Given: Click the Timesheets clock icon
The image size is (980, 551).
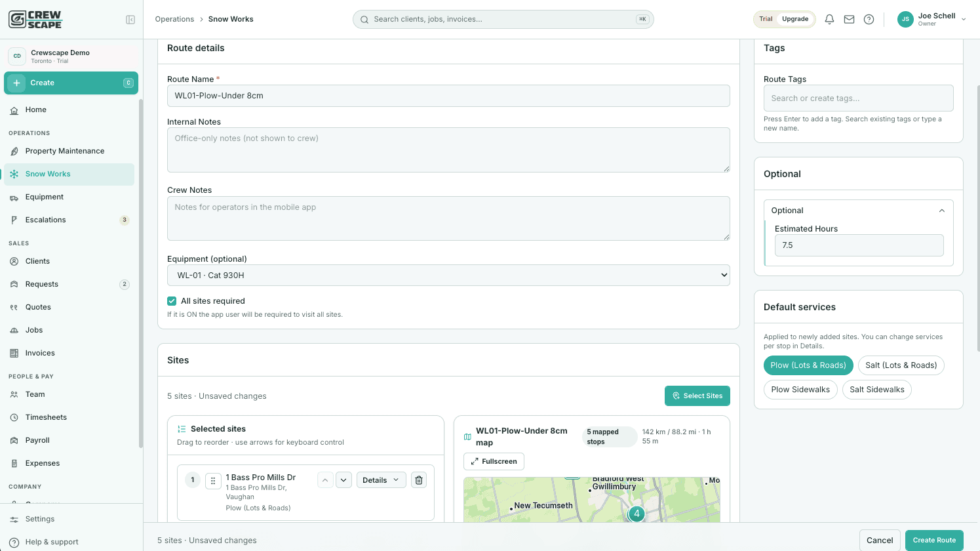Looking at the screenshot, I should pyautogui.click(x=14, y=417).
